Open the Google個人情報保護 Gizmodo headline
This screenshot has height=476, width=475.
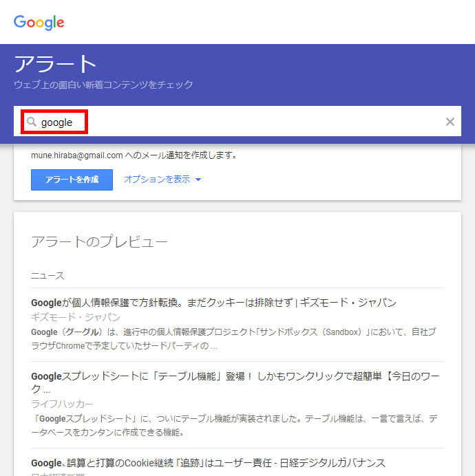click(213, 303)
